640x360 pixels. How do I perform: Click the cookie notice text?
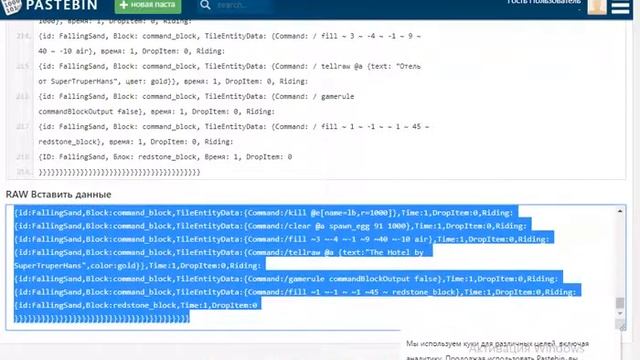pos(497,350)
